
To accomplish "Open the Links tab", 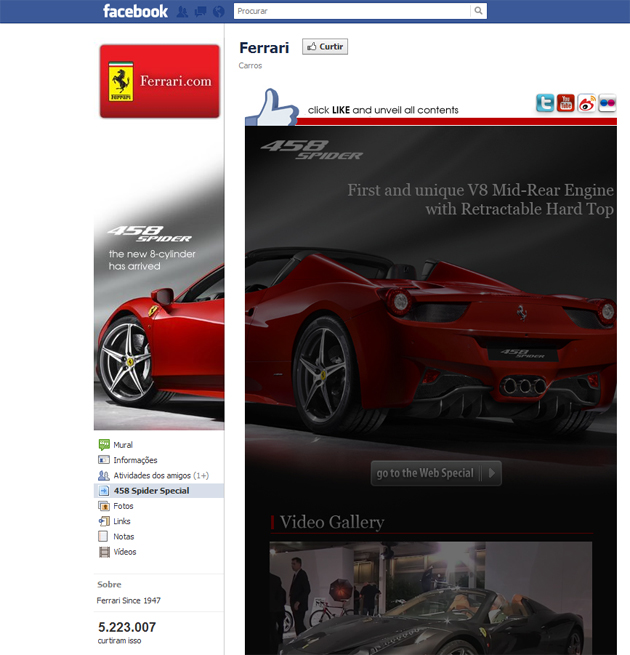I will click(122, 521).
